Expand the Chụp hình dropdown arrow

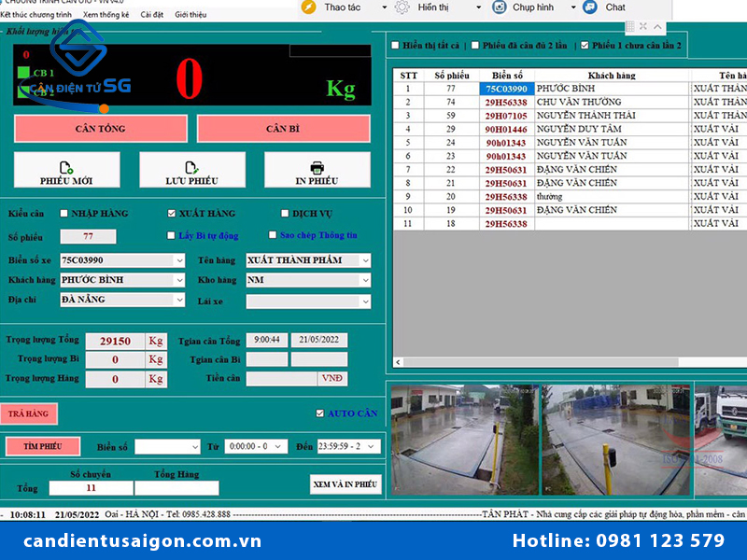573,7
